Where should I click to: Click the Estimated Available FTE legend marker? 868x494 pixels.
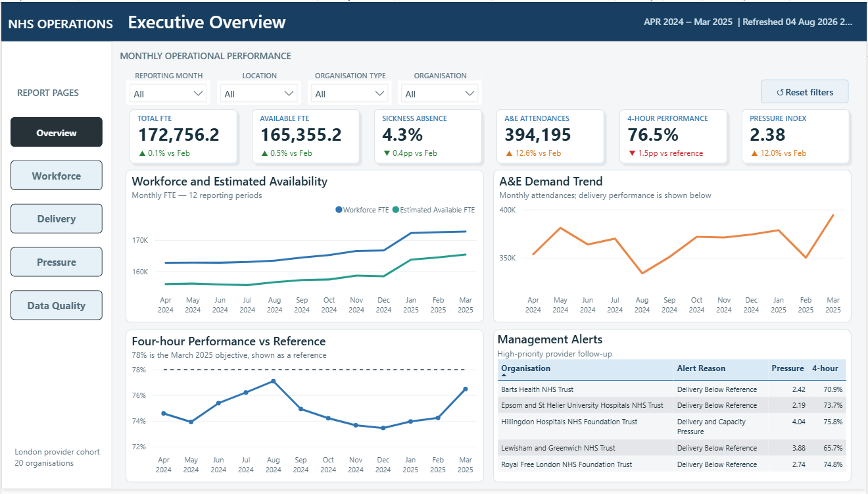click(x=396, y=210)
